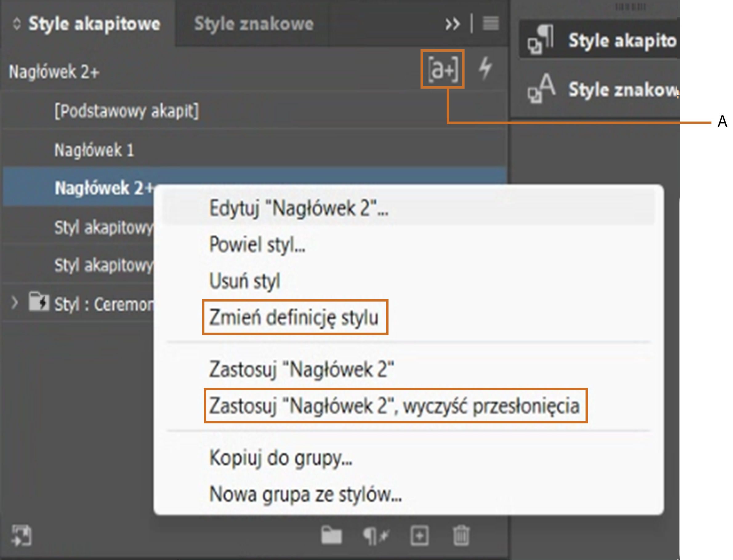
Task: Select the [Podstawowy akapit] style
Action: (x=127, y=111)
